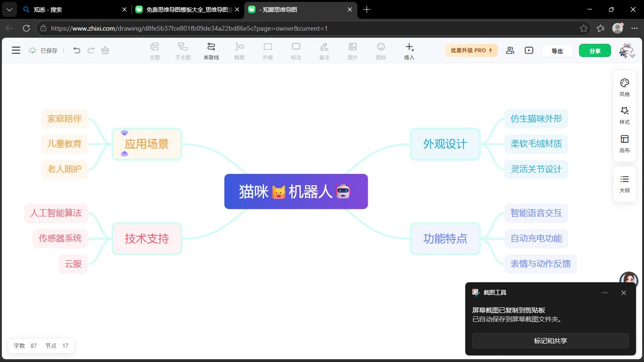Screen dimensions: 644x362
Task: Open the 画布 canvas settings panel
Action: click(x=625, y=144)
